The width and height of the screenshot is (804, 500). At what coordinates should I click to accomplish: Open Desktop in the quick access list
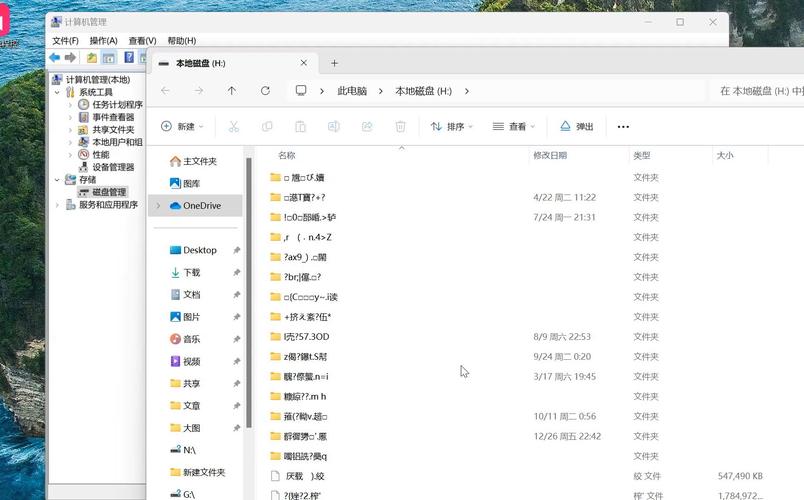click(193, 250)
